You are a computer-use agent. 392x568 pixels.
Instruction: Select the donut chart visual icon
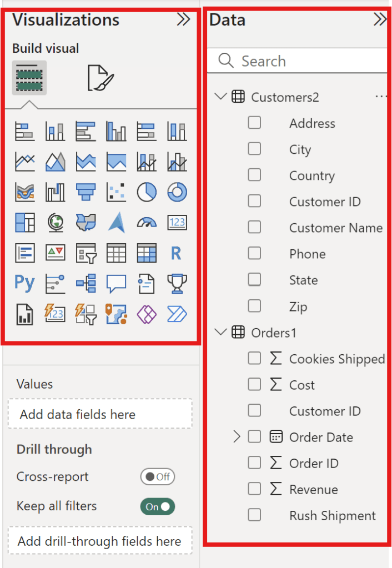point(177,192)
